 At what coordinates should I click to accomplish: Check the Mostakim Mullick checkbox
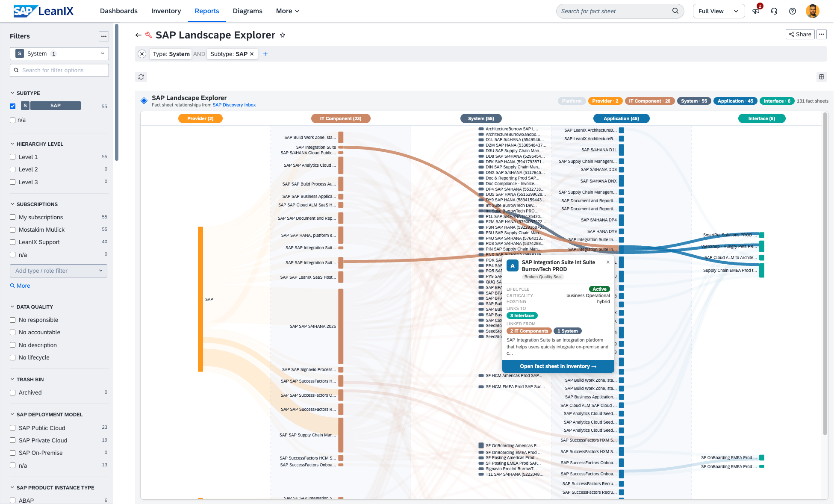tap(13, 230)
